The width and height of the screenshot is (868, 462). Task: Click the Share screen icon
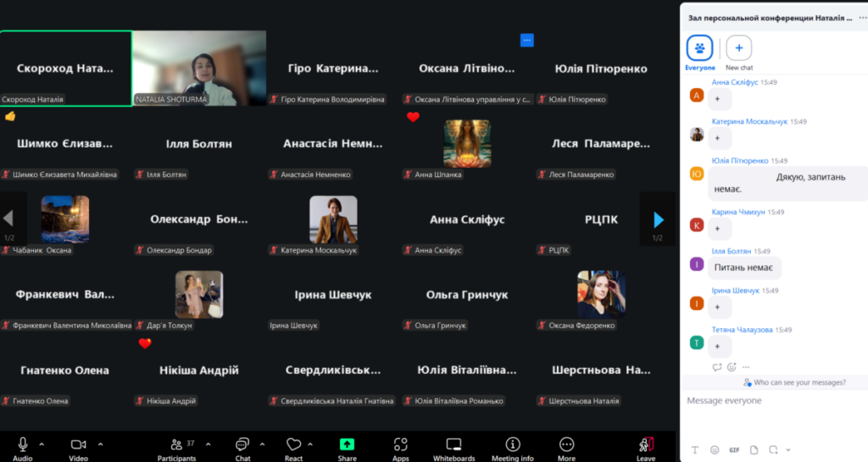tap(347, 445)
